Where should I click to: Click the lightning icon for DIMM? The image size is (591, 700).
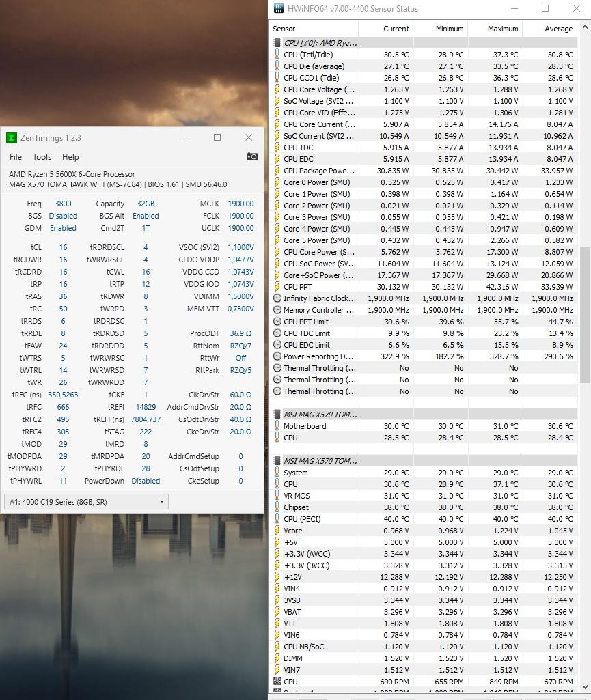[x=277, y=658]
